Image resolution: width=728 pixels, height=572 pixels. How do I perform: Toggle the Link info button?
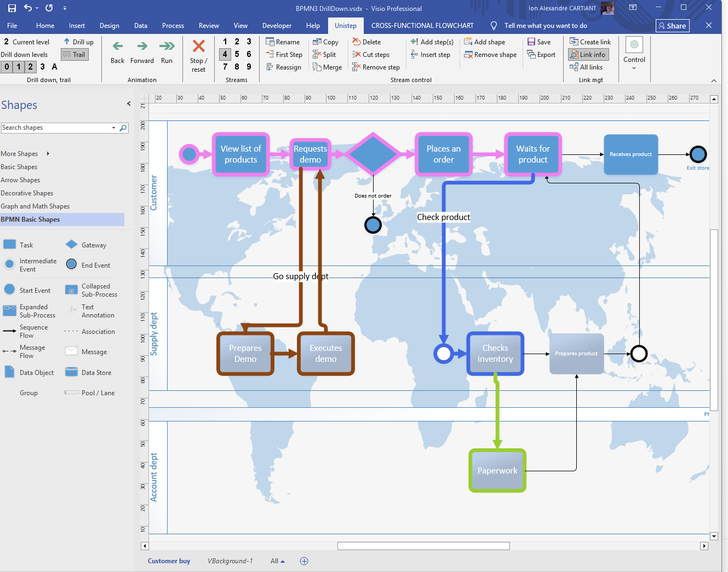[x=588, y=55]
